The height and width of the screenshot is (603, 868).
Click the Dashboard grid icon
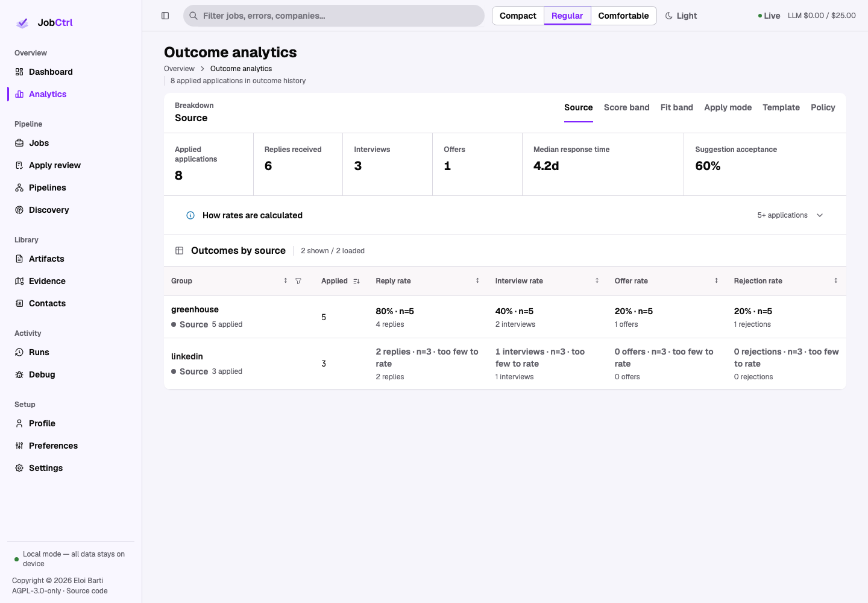[19, 72]
